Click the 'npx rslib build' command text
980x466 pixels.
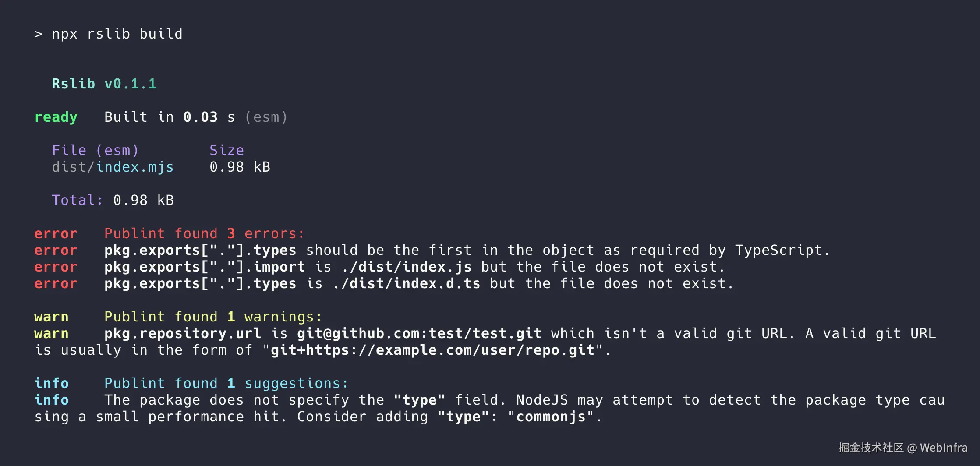[117, 34]
